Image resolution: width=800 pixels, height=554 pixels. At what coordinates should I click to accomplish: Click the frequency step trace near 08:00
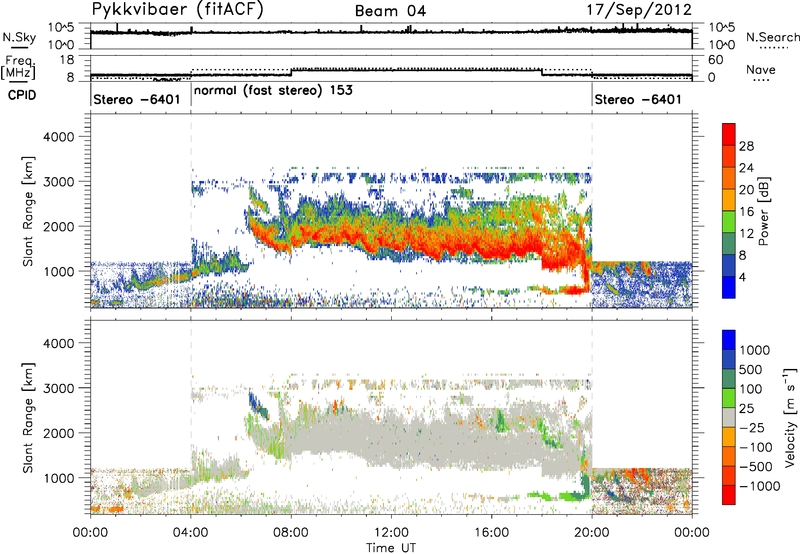(291, 71)
